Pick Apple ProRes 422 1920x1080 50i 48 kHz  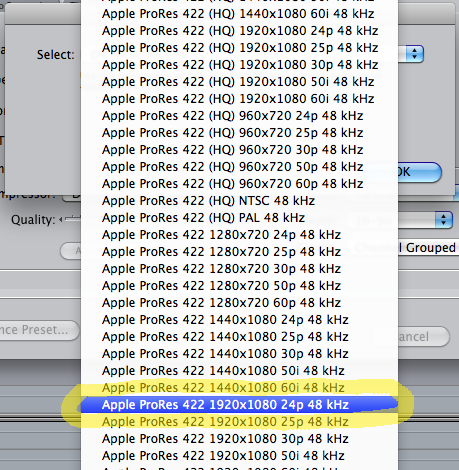[x=239, y=456]
